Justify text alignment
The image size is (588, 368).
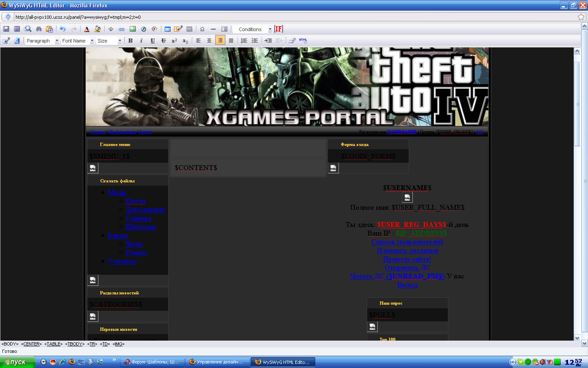pyautogui.click(x=231, y=40)
